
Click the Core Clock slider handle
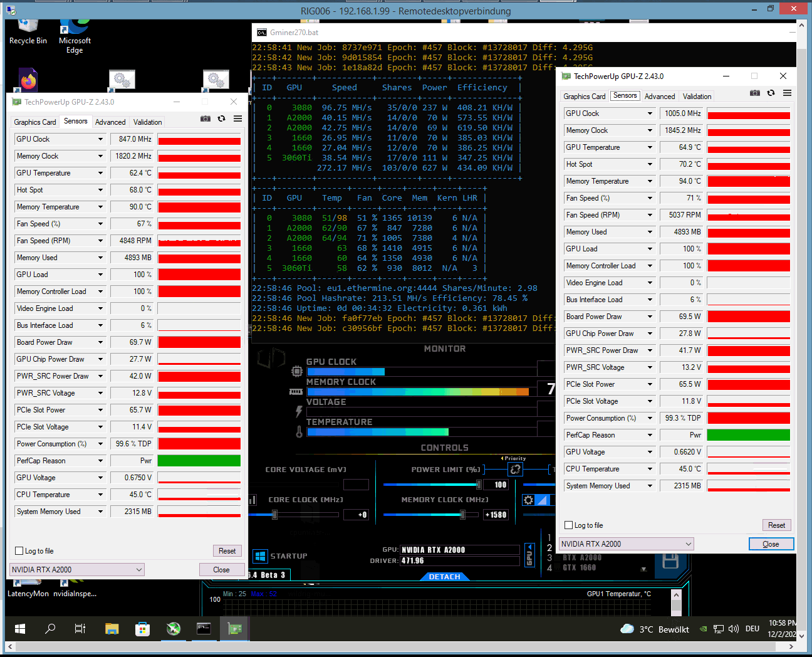274,515
